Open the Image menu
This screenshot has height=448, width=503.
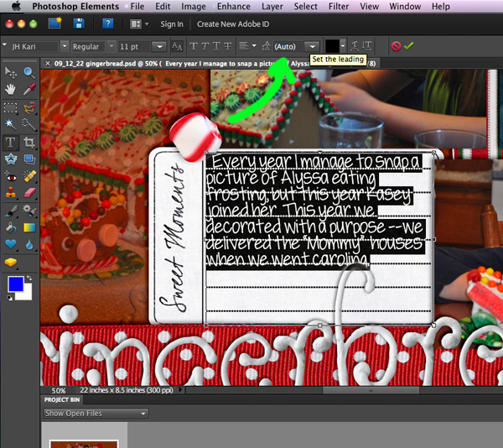click(194, 7)
